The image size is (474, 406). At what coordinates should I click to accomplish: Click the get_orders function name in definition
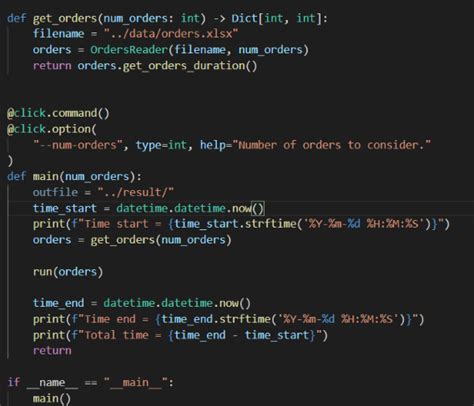click(x=65, y=18)
